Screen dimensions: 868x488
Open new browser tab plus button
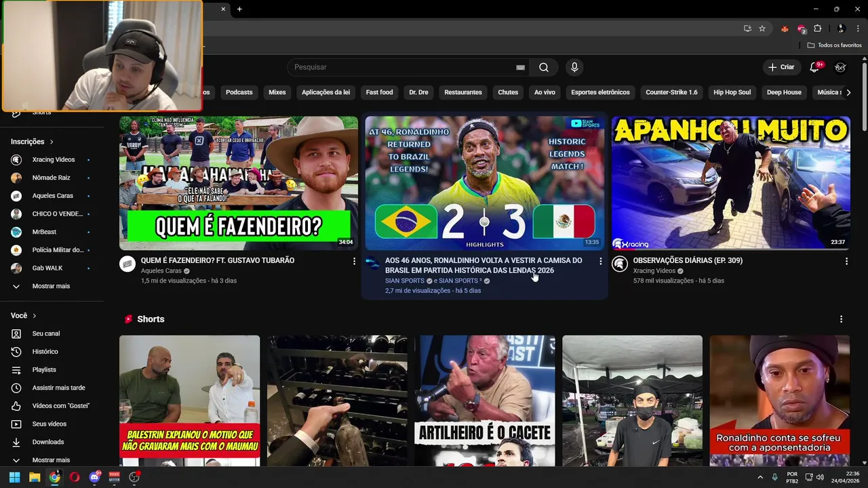pos(239,9)
